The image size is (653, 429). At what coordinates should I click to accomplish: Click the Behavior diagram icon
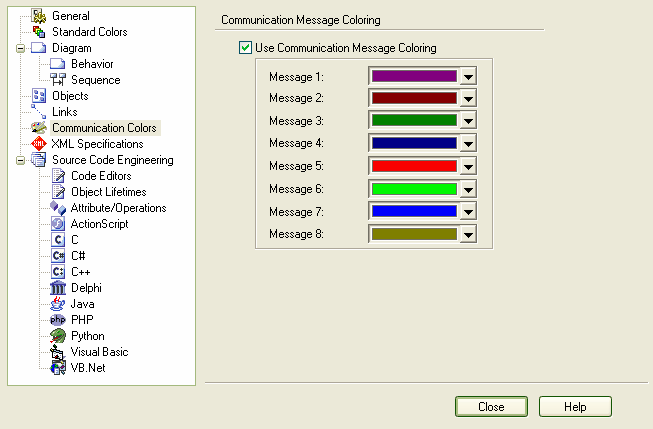[x=58, y=64]
